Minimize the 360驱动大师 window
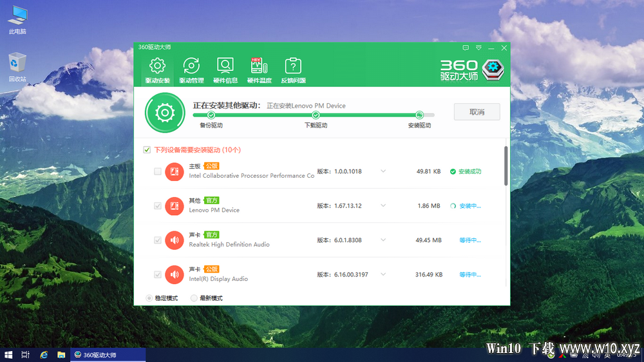Screen dimensions: 644x362 491,48
